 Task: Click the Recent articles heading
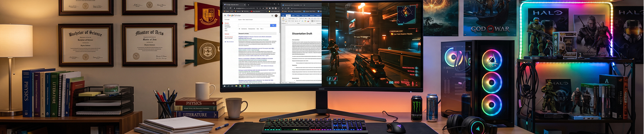coord(244,33)
